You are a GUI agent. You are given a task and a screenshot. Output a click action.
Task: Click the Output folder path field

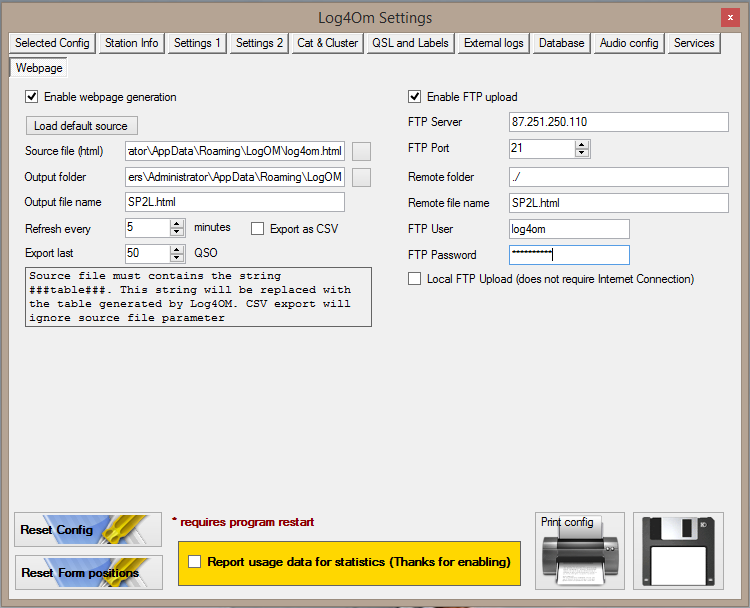pos(235,177)
